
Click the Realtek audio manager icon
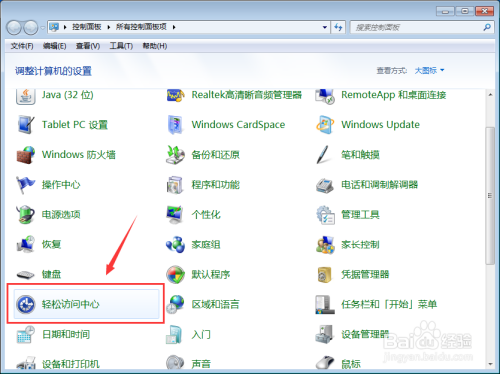(x=175, y=96)
